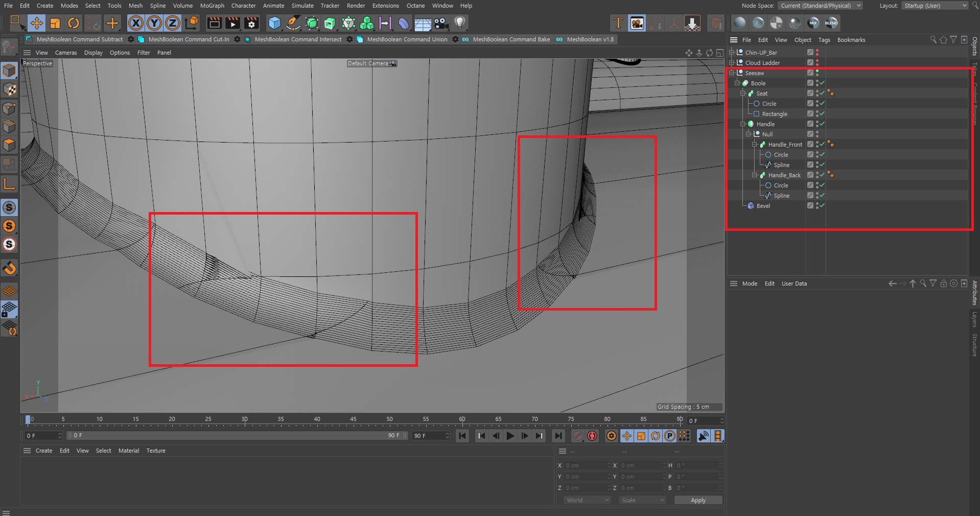980x516 pixels.
Task: Click Apply in coordinates manager
Action: tap(698, 500)
